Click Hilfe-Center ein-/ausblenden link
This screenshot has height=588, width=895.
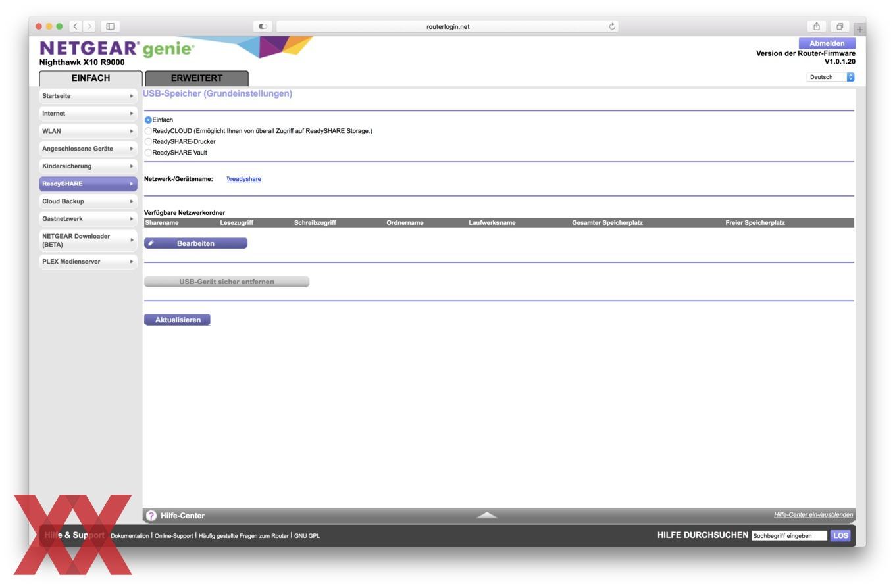[x=813, y=514]
